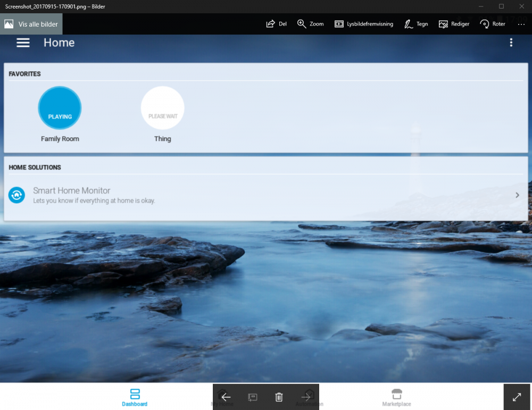Switch to the Marketplace tab
The image size is (532, 410).
[x=396, y=397]
